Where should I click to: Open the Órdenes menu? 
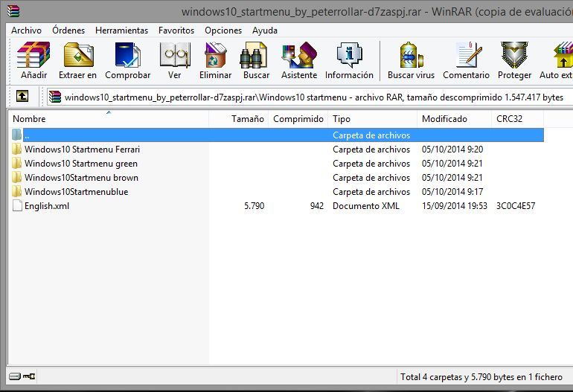68,30
